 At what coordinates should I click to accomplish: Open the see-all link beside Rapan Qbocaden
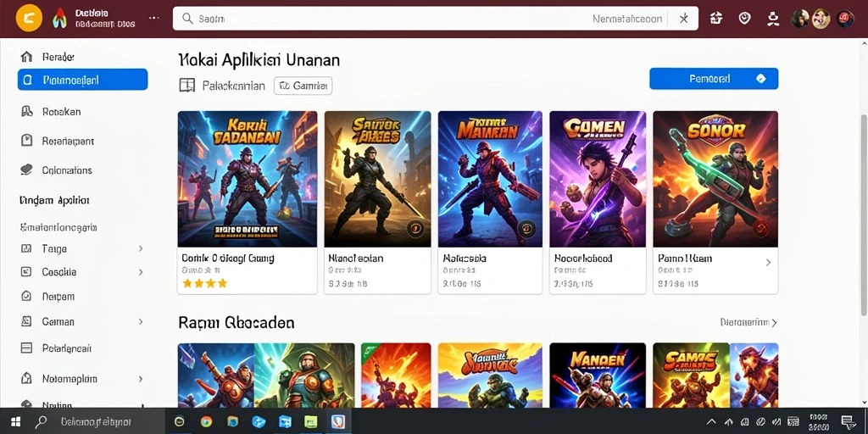tap(748, 322)
